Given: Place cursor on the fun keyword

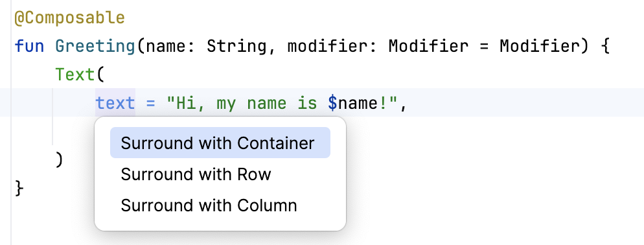Looking at the screenshot, I should tap(29, 46).
